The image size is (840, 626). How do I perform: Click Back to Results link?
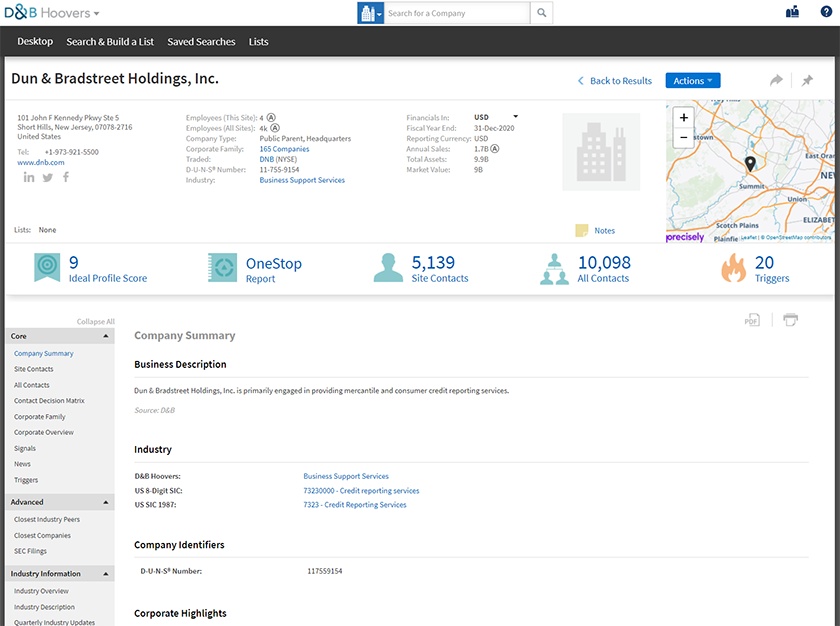[x=615, y=81]
